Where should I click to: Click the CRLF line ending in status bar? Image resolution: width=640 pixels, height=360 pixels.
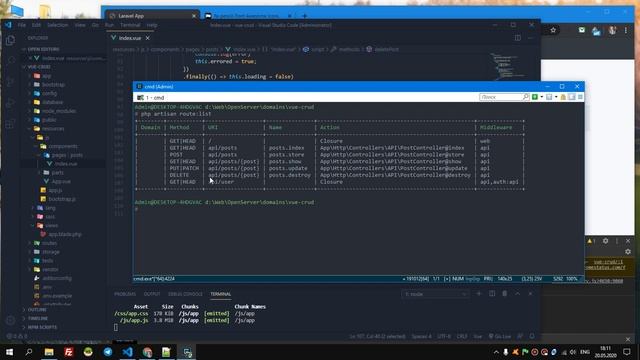[x=462, y=336]
